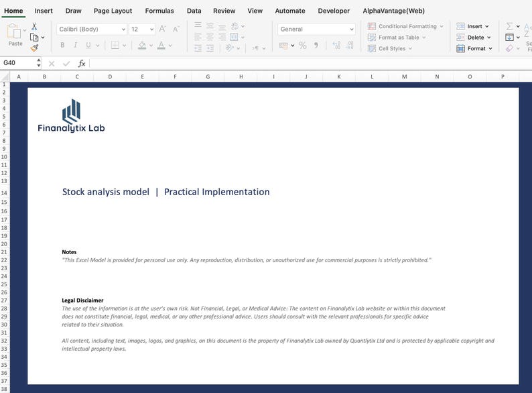Decrease indent
This screenshot has width=532, height=393.
[198, 48]
